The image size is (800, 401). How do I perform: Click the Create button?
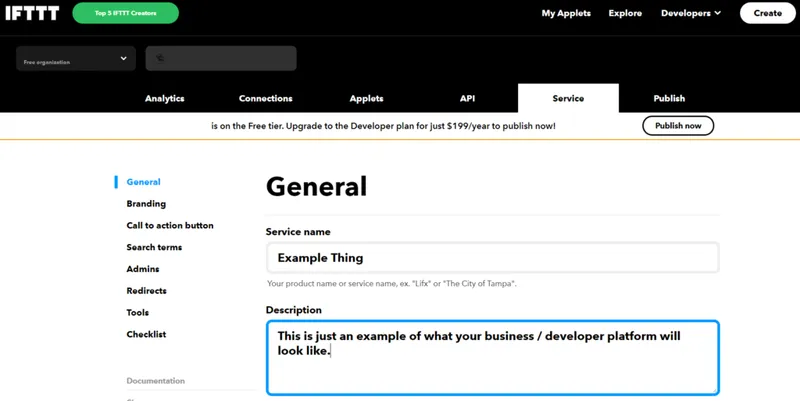tap(767, 13)
